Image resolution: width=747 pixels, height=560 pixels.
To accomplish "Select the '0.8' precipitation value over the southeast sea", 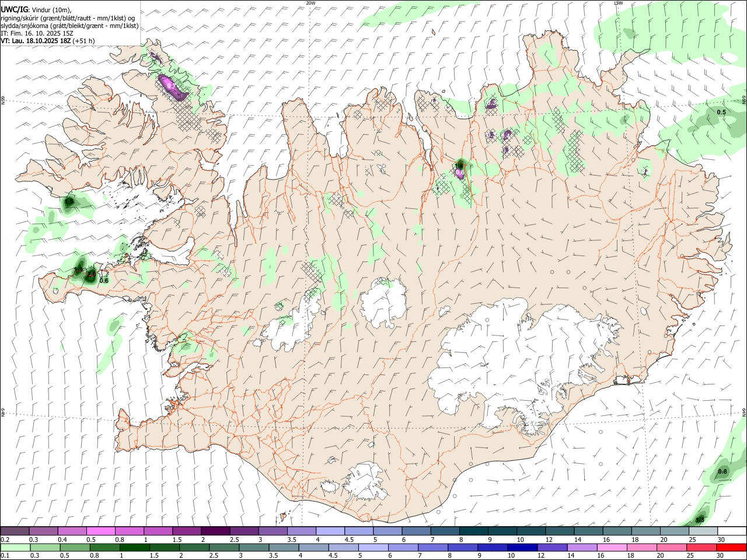I will (722, 471).
